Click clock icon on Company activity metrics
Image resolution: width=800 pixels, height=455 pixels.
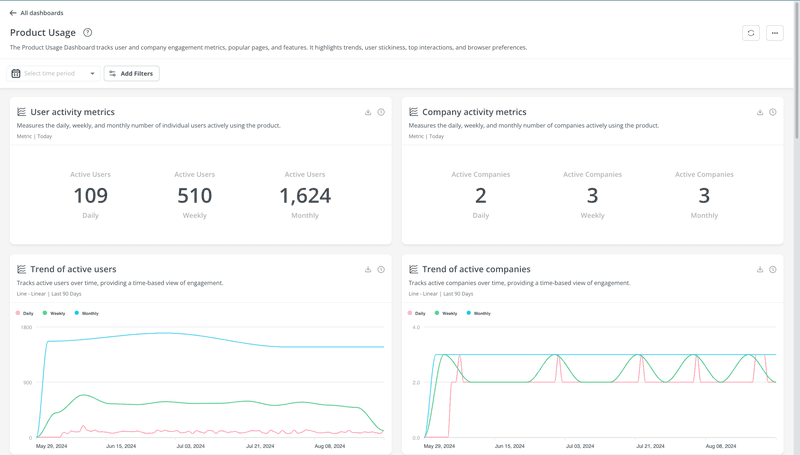pos(773,113)
